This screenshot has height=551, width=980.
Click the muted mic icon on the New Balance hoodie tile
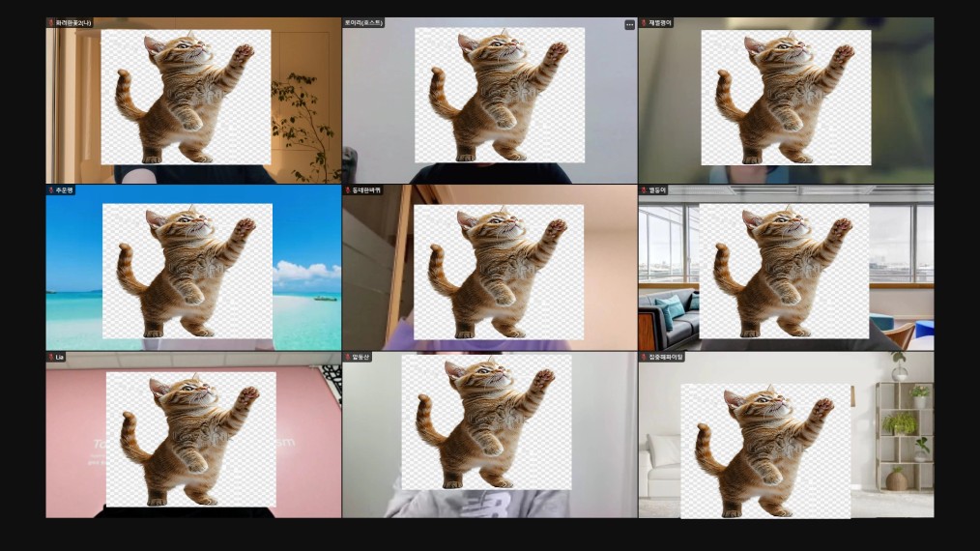347,357
